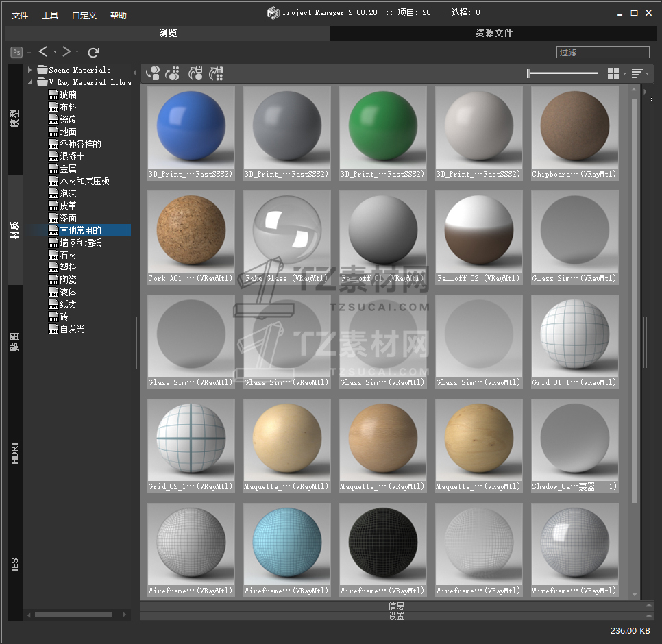Select the 玻璃 material category
662x644 pixels.
68,95
